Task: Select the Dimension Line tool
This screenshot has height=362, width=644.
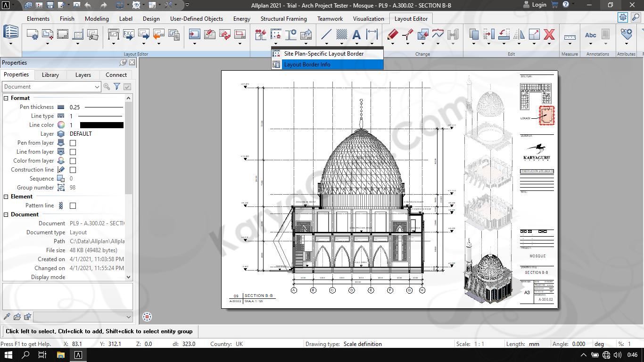Action: [x=372, y=34]
